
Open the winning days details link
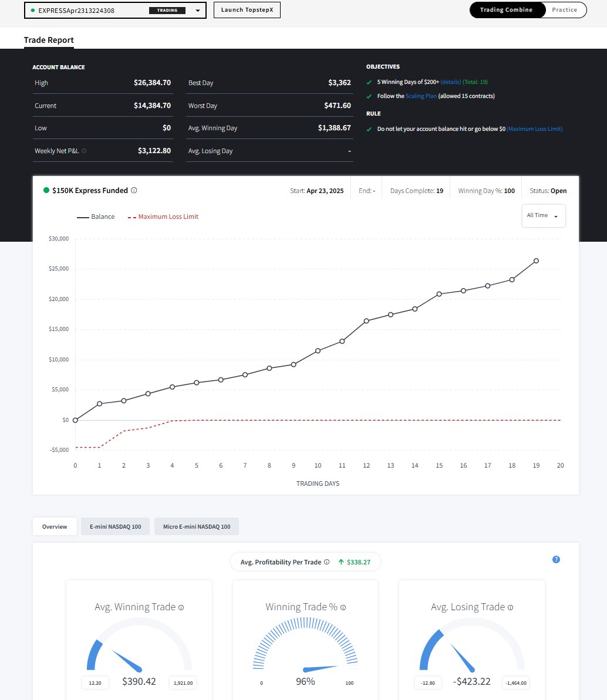(x=451, y=82)
